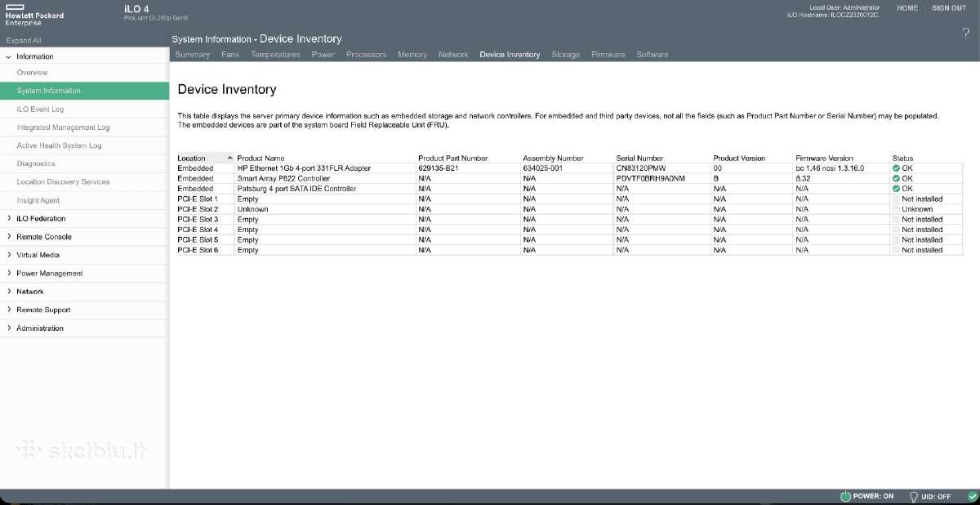980x505 pixels.
Task: Click assembly number 634025-001
Action: [543, 168]
